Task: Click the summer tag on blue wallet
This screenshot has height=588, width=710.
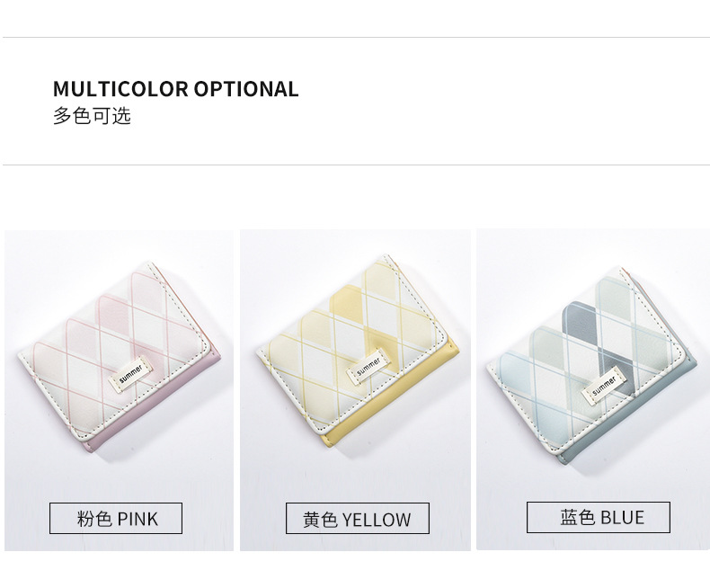Action: [x=604, y=387]
